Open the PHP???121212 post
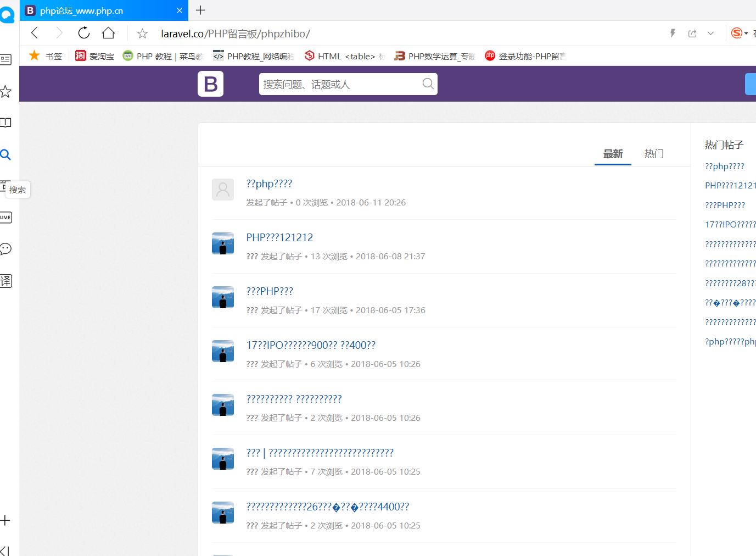This screenshot has height=556, width=756. coord(279,237)
